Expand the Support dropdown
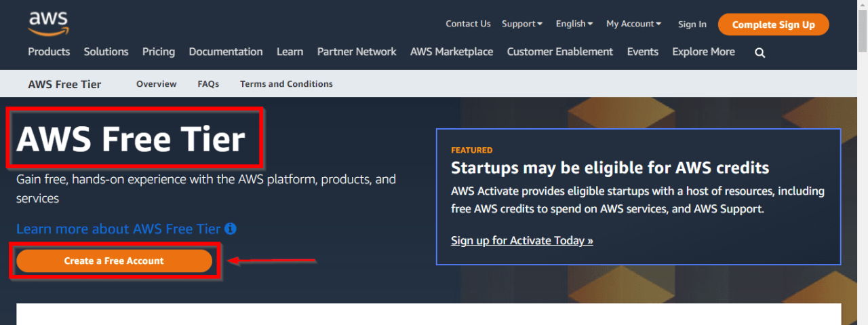Image resolution: width=868 pixels, height=325 pixels. tap(522, 24)
